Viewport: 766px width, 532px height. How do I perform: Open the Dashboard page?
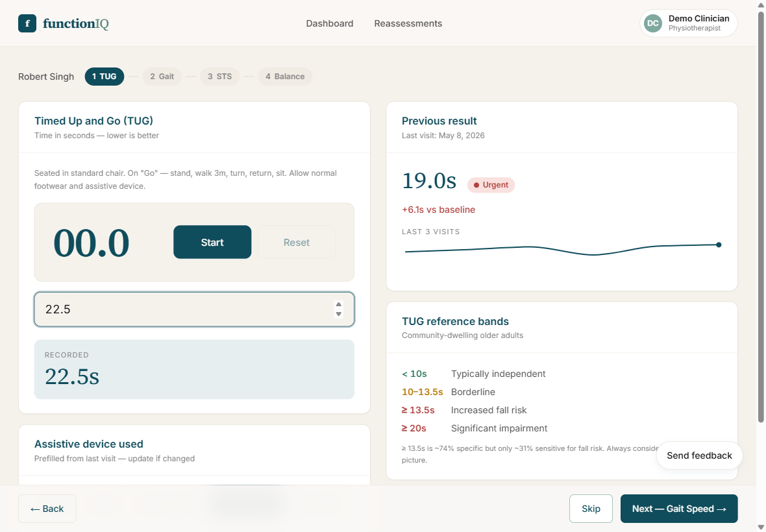pyautogui.click(x=330, y=23)
